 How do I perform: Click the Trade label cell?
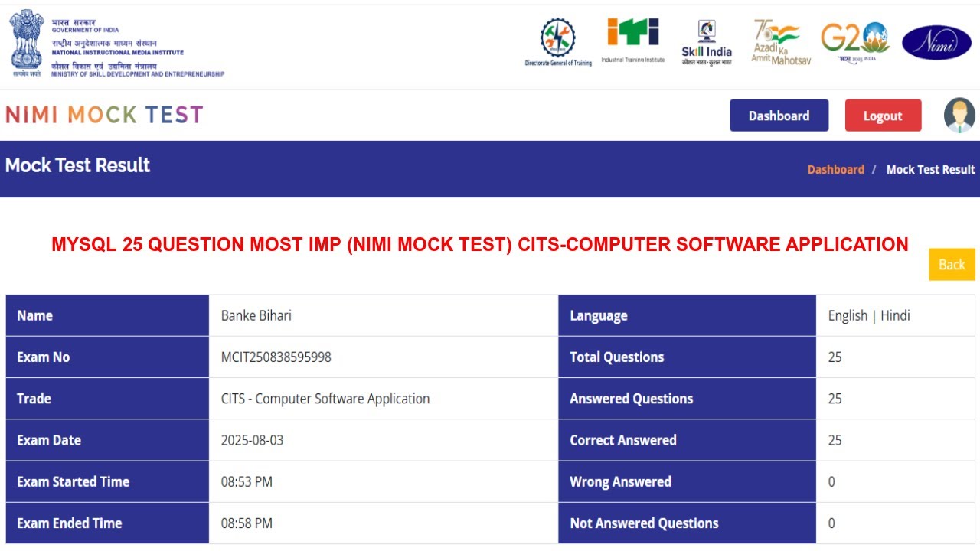tap(107, 399)
